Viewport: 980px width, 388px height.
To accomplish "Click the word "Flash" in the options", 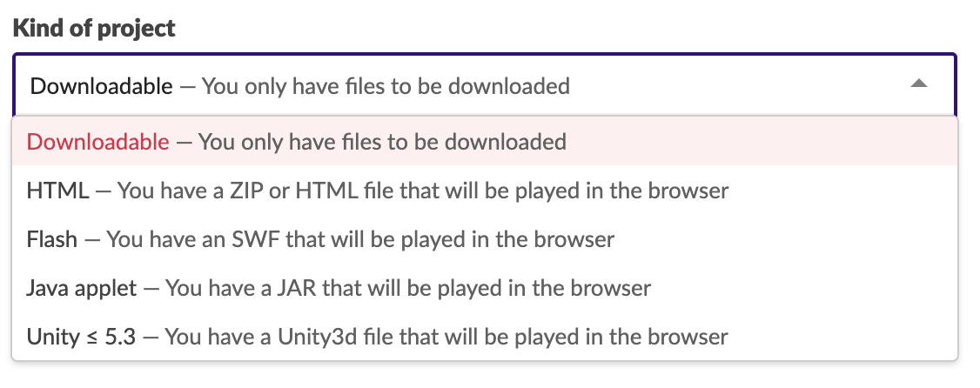I will pyautogui.click(x=53, y=238).
